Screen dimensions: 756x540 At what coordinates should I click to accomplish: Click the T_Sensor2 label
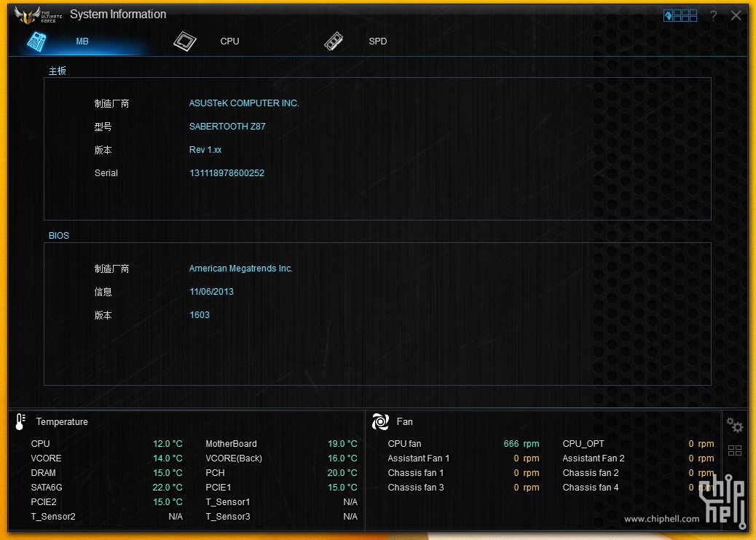pos(53,517)
